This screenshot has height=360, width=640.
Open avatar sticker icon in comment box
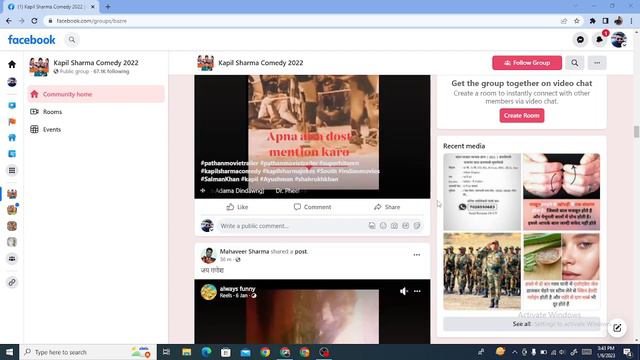(x=372, y=225)
